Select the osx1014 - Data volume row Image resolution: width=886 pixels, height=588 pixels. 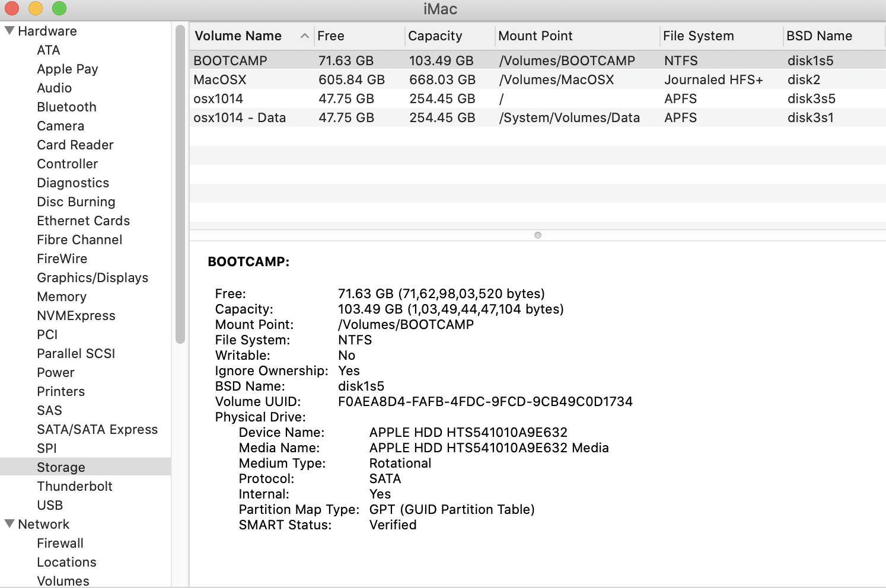point(538,117)
